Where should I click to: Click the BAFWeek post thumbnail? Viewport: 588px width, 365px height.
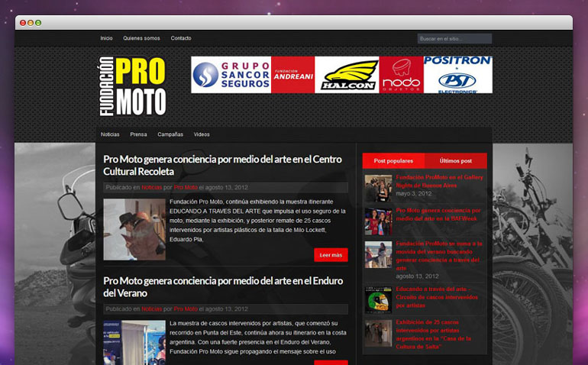click(378, 221)
